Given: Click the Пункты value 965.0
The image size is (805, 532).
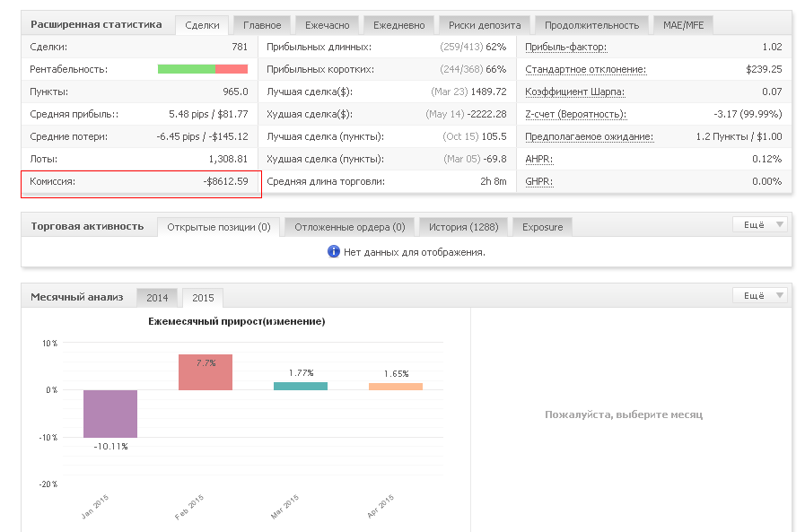Looking at the screenshot, I should coord(236,92).
